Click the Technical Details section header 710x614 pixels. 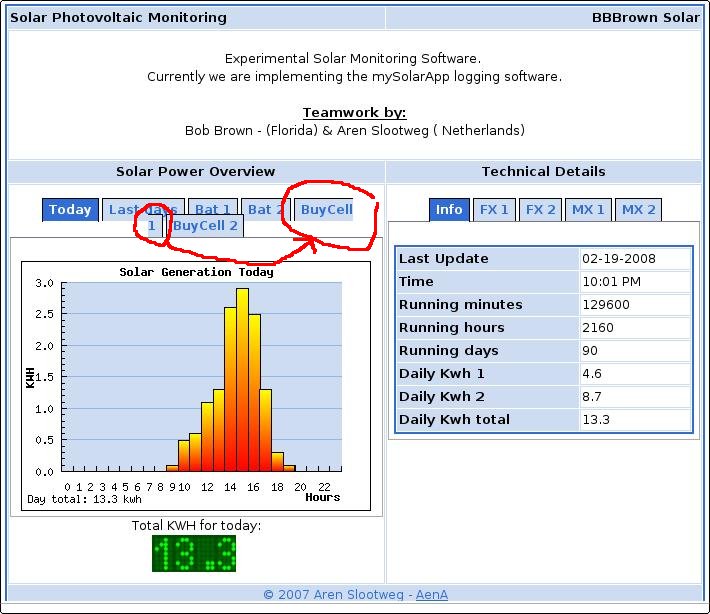pyautogui.click(x=543, y=172)
